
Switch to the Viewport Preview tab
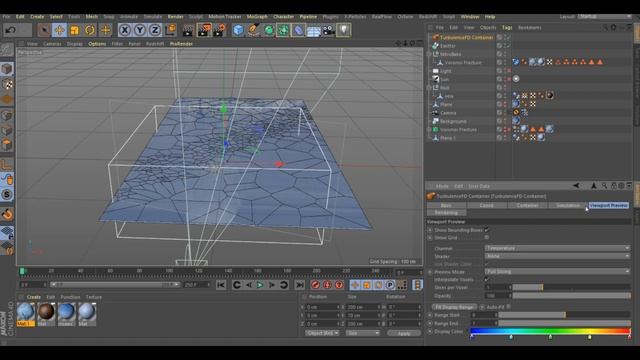click(608, 205)
